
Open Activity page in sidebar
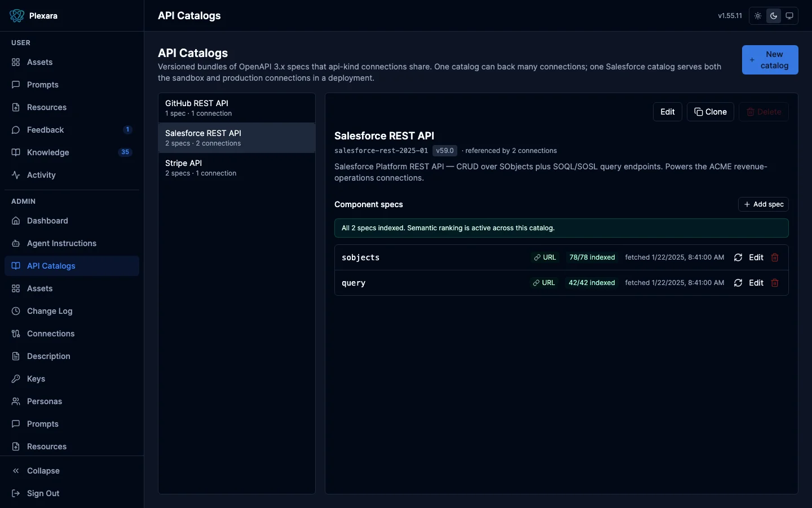coord(72,175)
